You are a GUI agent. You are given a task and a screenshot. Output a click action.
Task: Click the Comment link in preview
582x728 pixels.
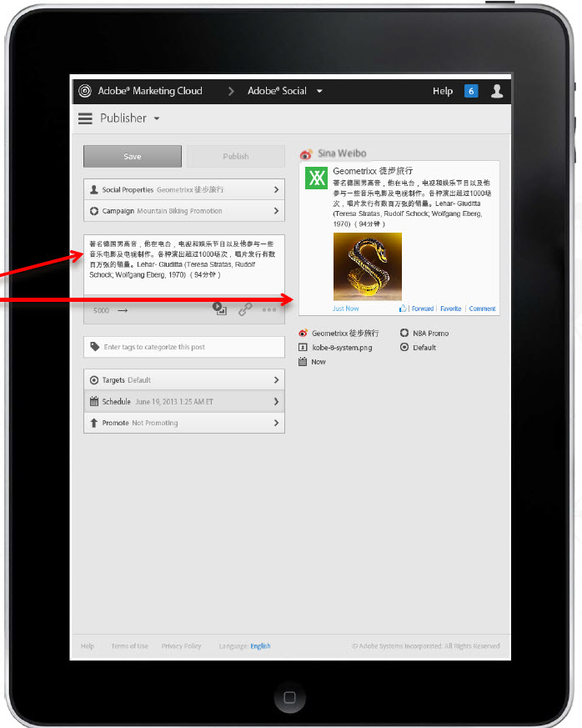coord(482,309)
